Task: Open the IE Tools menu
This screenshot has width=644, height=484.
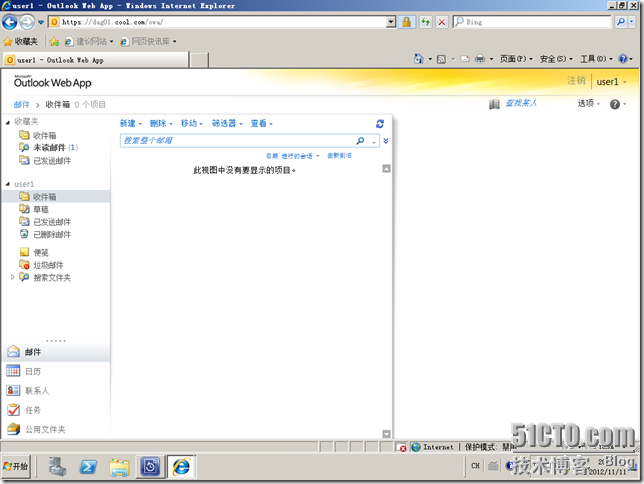Action: pos(596,59)
